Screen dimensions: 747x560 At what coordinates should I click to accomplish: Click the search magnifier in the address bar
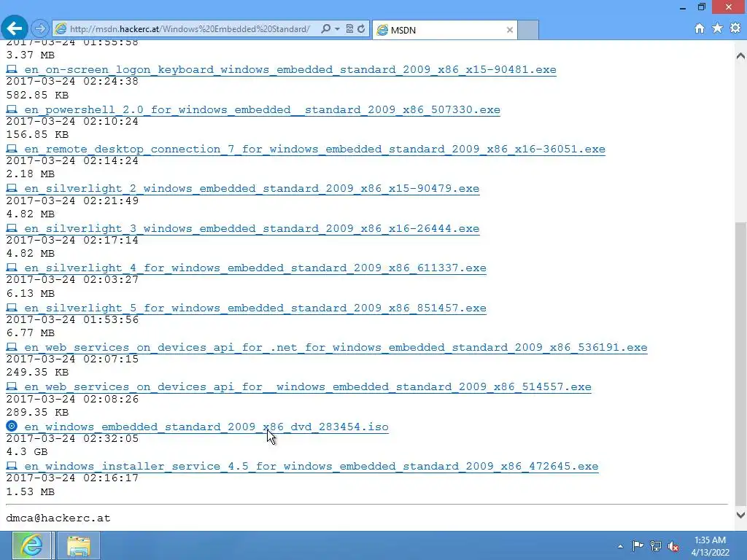[x=325, y=29]
